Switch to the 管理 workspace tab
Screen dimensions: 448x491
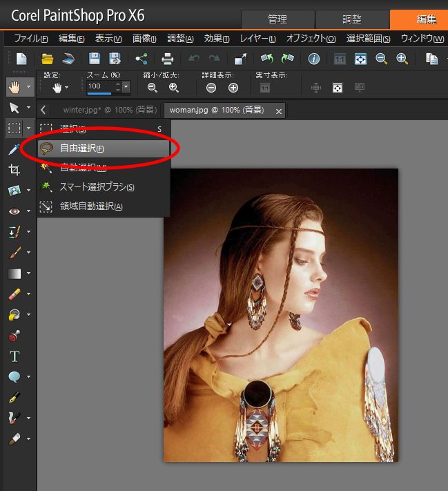pos(277,19)
